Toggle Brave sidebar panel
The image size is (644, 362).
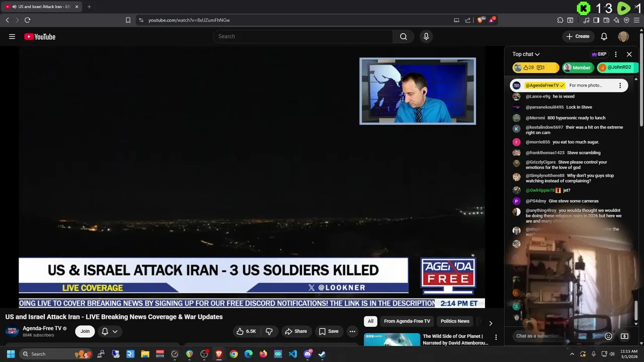coord(596,20)
